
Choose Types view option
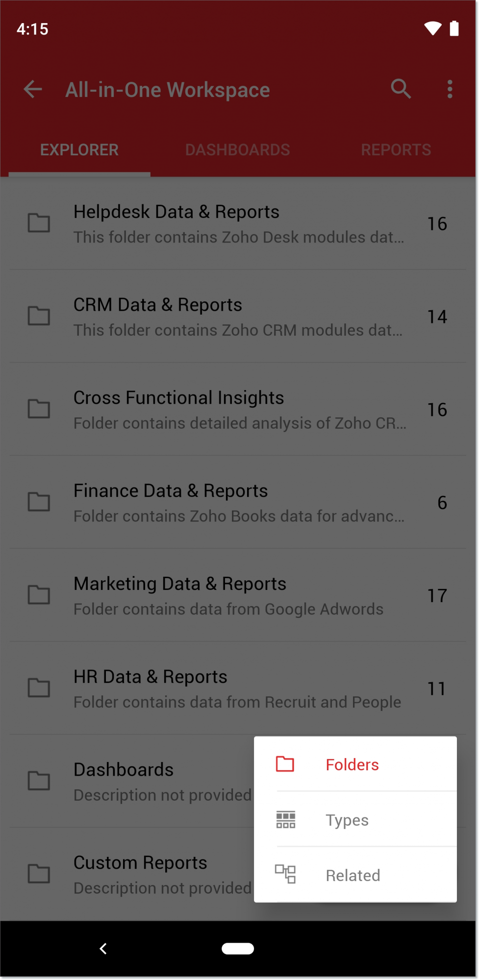(x=347, y=820)
